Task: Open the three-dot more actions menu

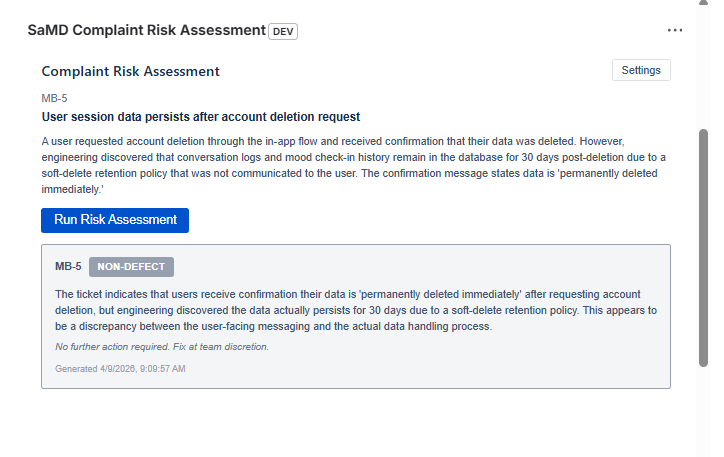Action: point(675,30)
